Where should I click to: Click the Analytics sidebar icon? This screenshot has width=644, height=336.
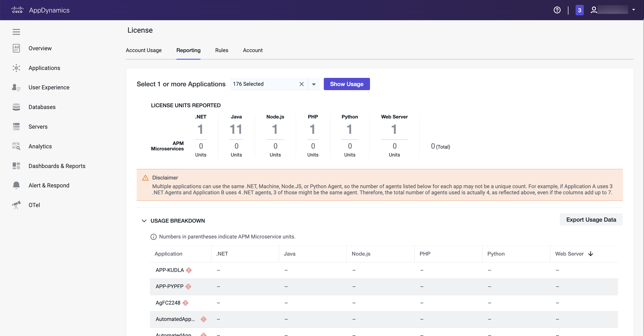pos(16,146)
